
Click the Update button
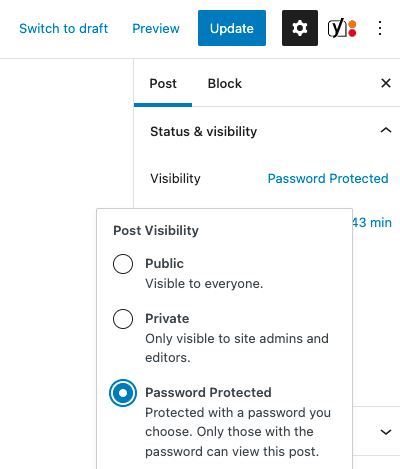(x=232, y=28)
